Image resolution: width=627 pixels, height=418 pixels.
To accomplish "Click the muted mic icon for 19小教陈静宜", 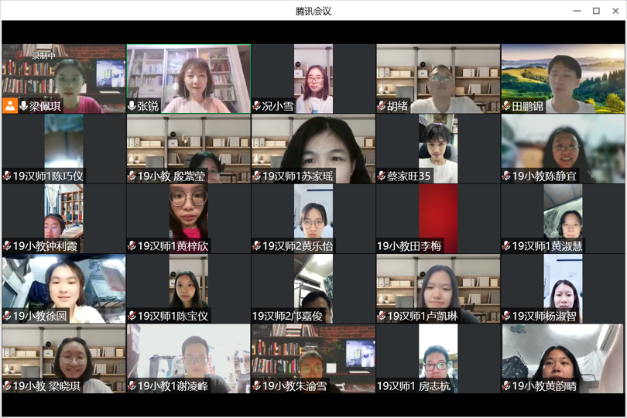I will tap(506, 176).
